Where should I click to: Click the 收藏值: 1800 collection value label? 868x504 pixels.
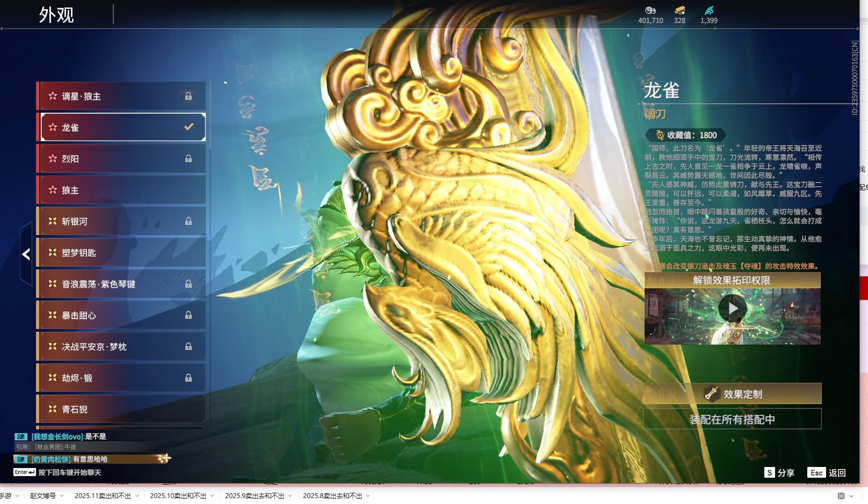(692, 135)
